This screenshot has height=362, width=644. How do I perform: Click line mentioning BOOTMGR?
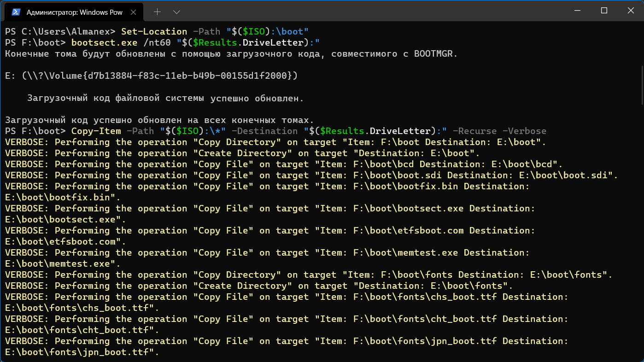tap(231, 53)
